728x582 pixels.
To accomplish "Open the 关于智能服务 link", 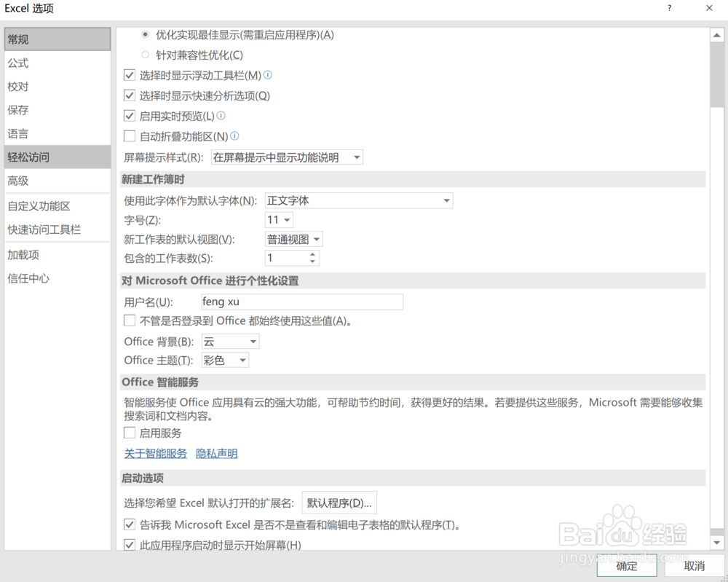I will (155, 453).
